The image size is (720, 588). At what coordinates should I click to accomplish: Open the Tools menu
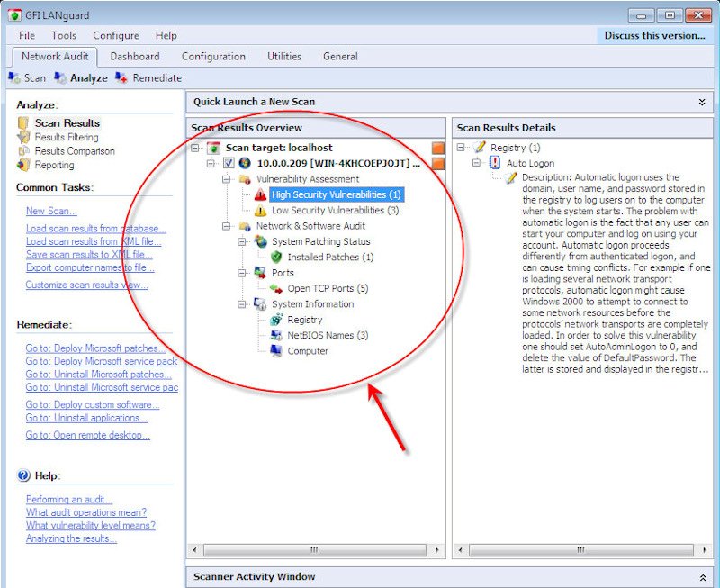coord(64,35)
